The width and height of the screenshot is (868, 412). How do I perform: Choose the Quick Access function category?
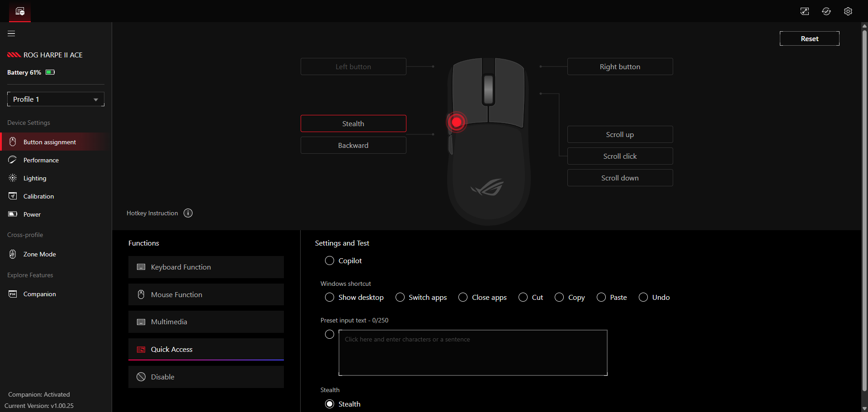pyautogui.click(x=206, y=349)
